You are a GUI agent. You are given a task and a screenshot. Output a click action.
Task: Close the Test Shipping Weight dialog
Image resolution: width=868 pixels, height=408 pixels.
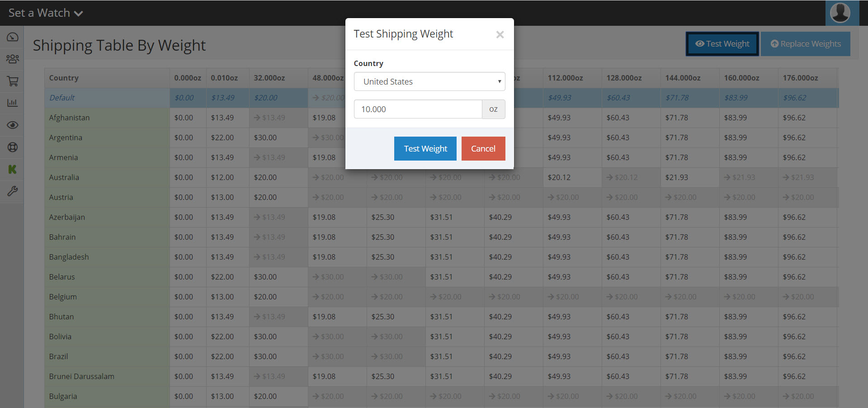pyautogui.click(x=500, y=35)
